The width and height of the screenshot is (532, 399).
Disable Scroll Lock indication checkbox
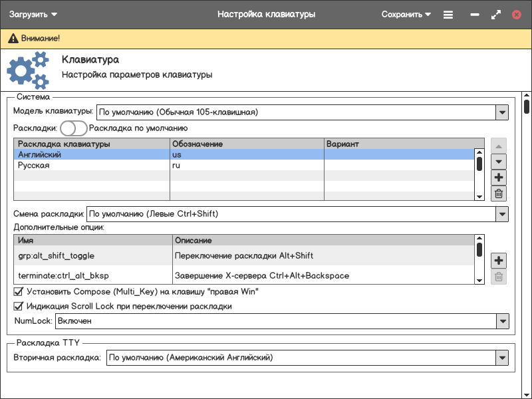pos(19,307)
